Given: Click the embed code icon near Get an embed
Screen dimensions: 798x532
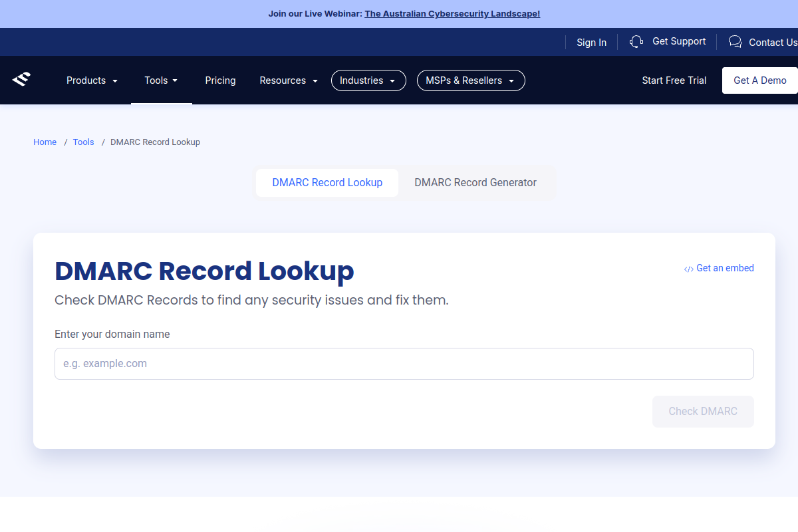Looking at the screenshot, I should (x=688, y=269).
